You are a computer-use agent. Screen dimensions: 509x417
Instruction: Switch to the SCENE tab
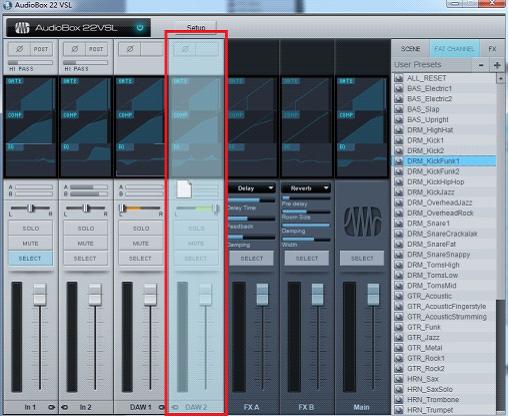pos(410,49)
